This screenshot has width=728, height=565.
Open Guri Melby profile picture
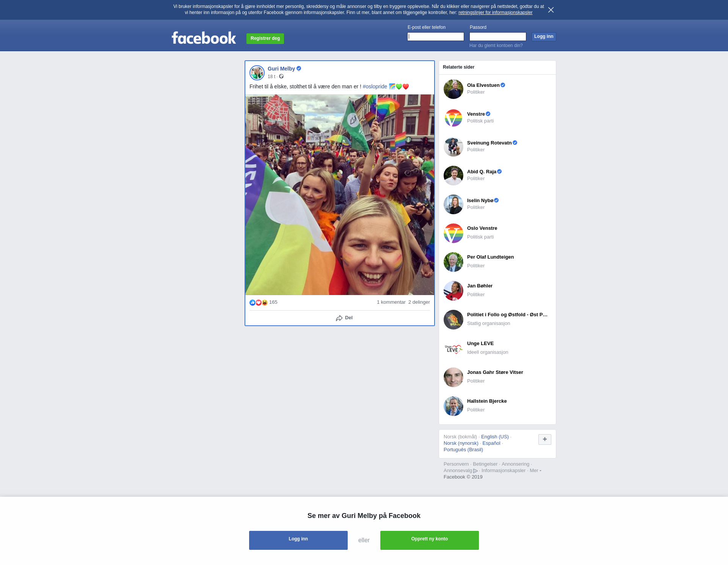pos(257,73)
